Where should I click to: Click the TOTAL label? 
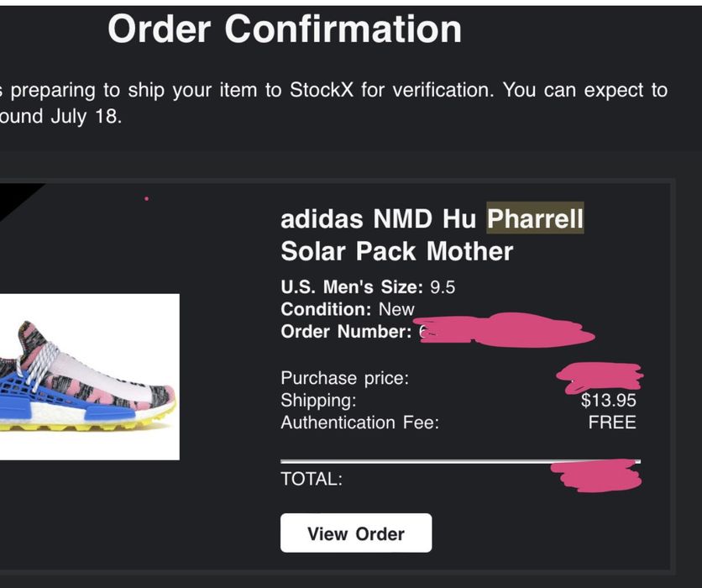(312, 480)
